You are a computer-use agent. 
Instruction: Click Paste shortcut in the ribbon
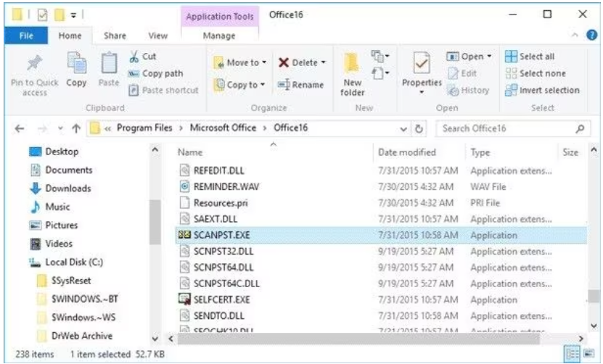point(163,91)
